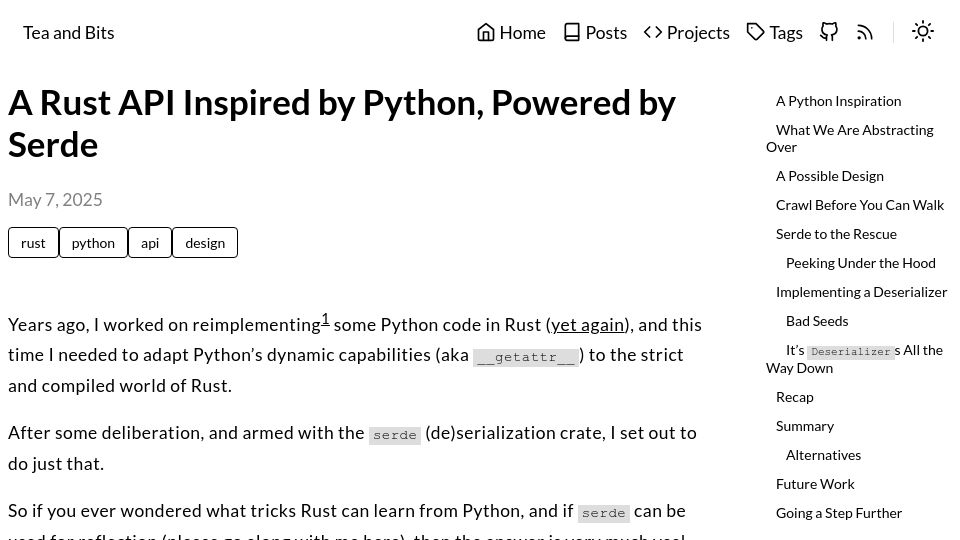Select the api tag
This screenshot has width=960, height=540.
point(150,243)
